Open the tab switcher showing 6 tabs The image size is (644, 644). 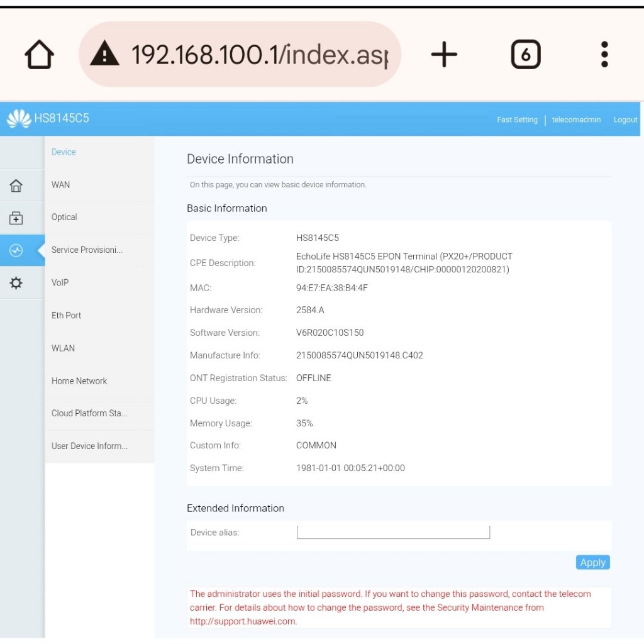(x=525, y=55)
